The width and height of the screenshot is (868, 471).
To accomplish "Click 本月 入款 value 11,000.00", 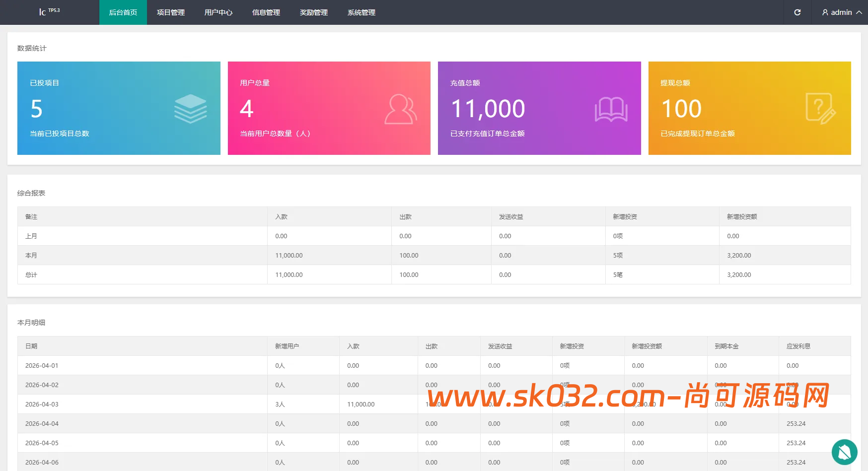I will (x=289, y=256).
